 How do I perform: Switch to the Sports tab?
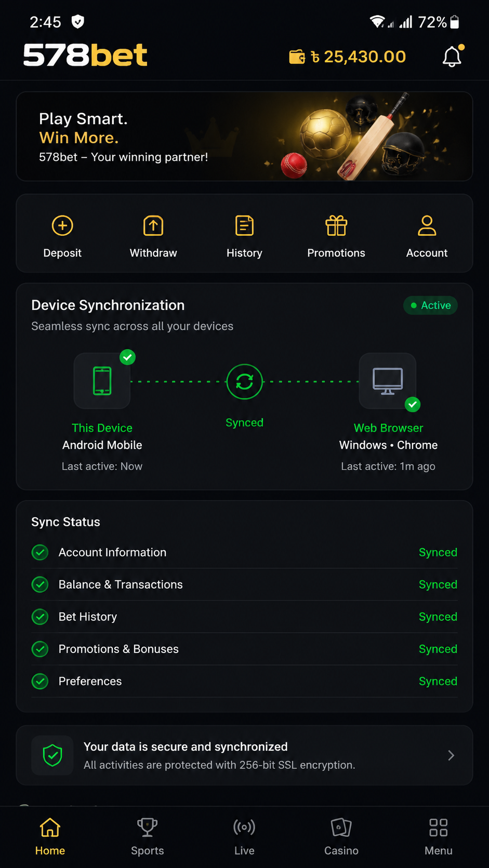click(x=148, y=836)
